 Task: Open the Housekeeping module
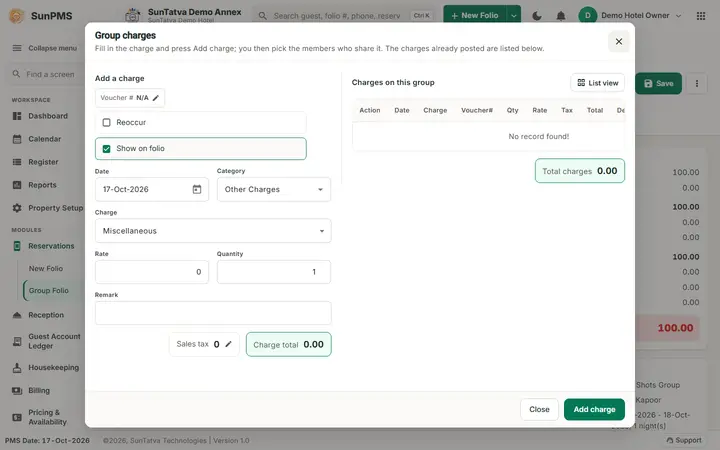[x=53, y=367]
